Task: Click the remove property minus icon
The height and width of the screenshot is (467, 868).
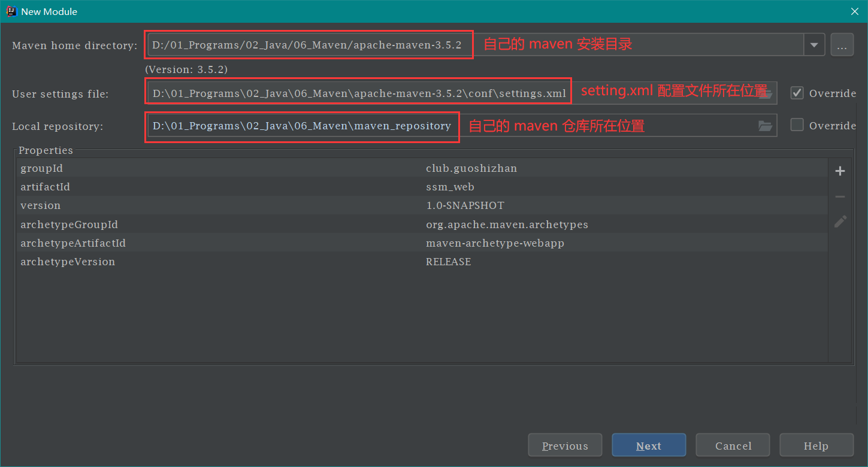Action: tap(840, 197)
